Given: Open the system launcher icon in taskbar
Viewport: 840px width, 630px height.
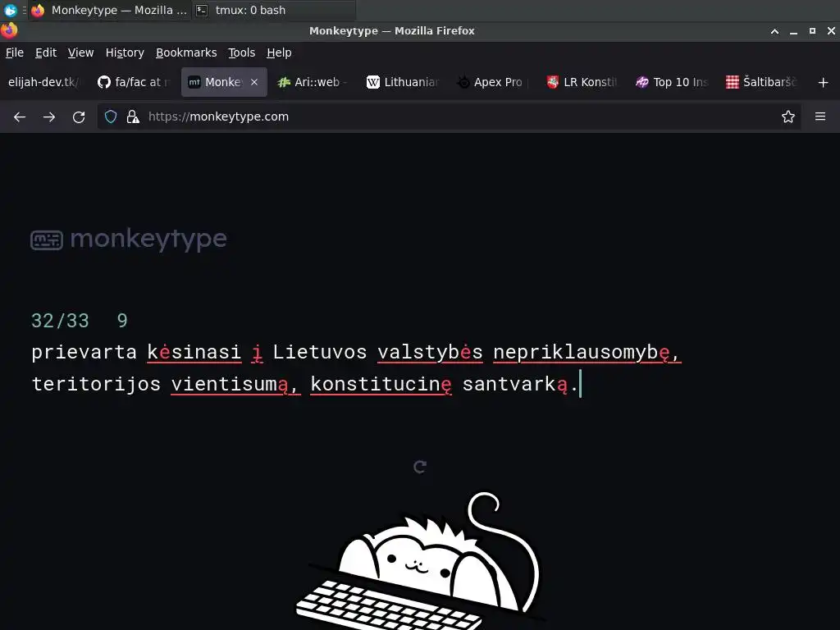Looking at the screenshot, I should (10, 10).
